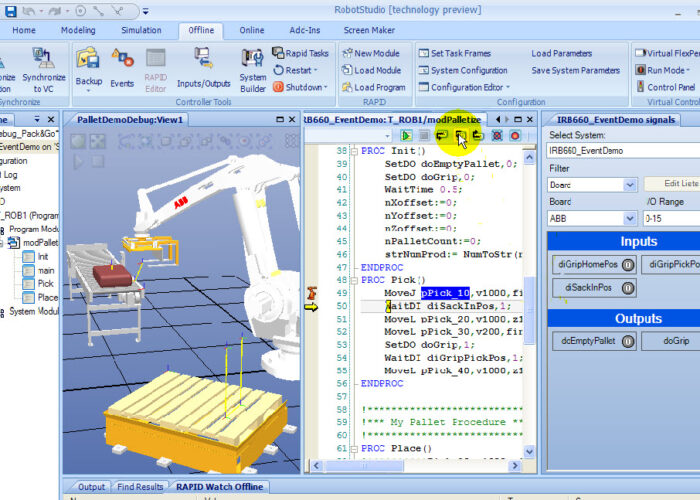The height and width of the screenshot is (500, 700).
Task: Click the Step Out icon in editor toolbar
Action: [x=478, y=135]
